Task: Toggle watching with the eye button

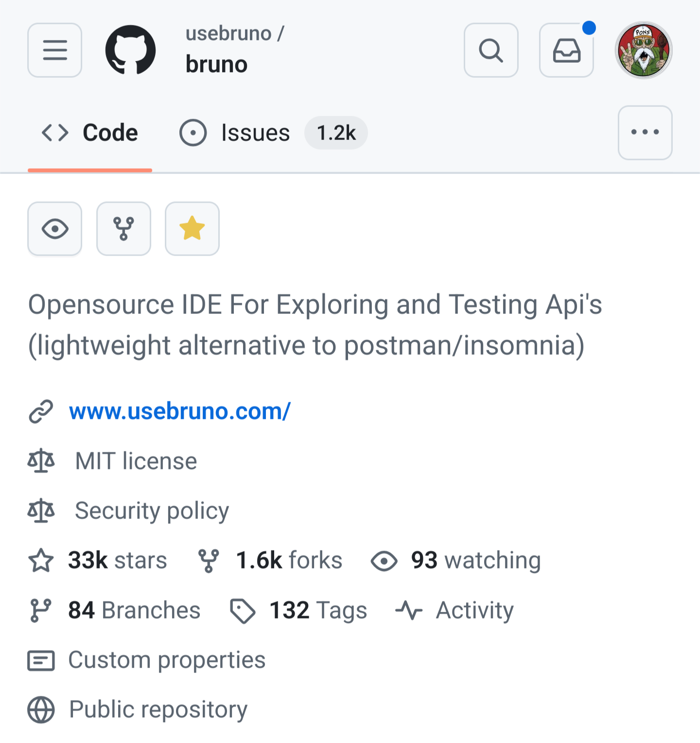Action: point(55,228)
